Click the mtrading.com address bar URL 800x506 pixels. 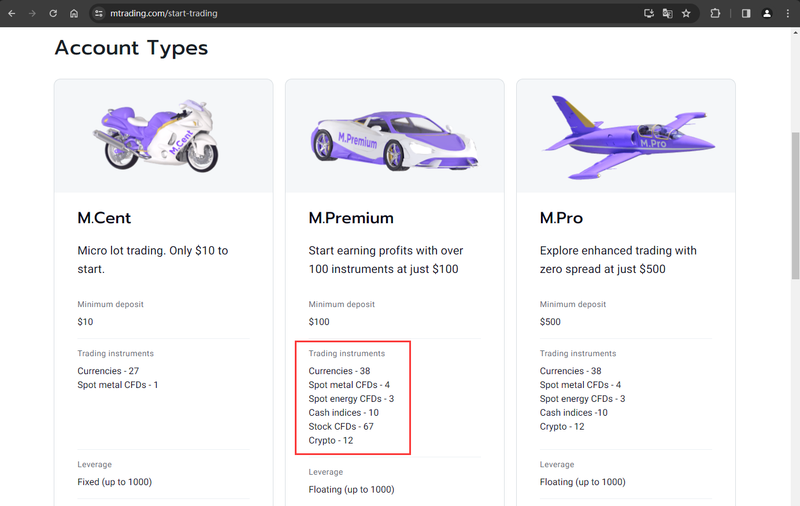tap(164, 14)
